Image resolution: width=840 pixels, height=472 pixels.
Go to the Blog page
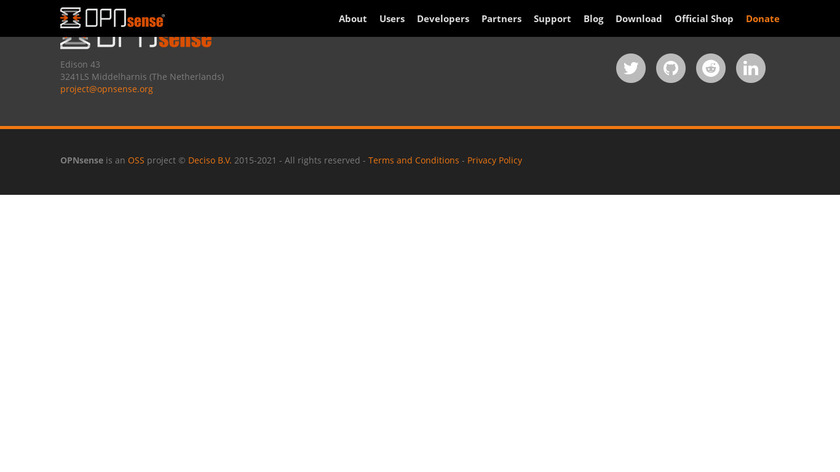click(x=593, y=19)
